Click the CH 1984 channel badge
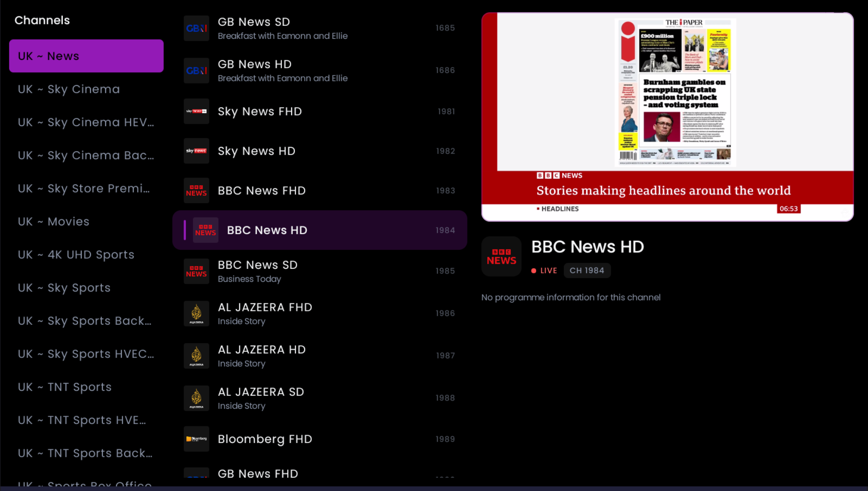 pos(587,271)
